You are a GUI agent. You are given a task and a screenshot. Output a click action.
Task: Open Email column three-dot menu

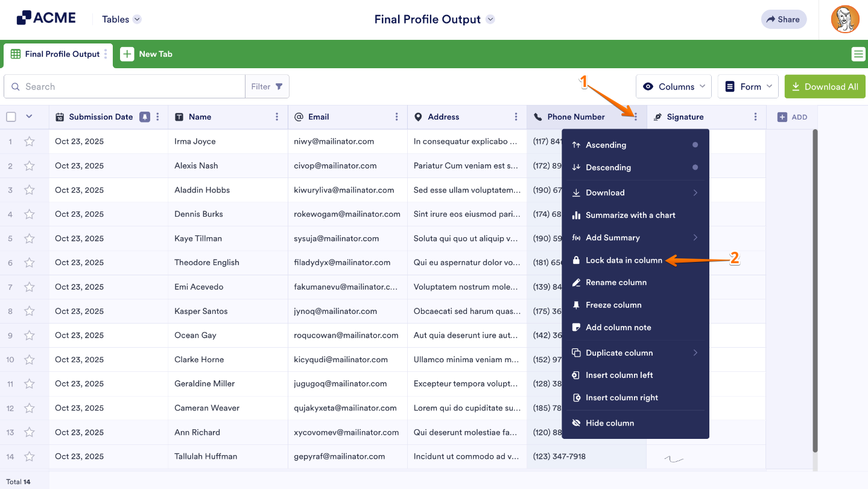(396, 117)
